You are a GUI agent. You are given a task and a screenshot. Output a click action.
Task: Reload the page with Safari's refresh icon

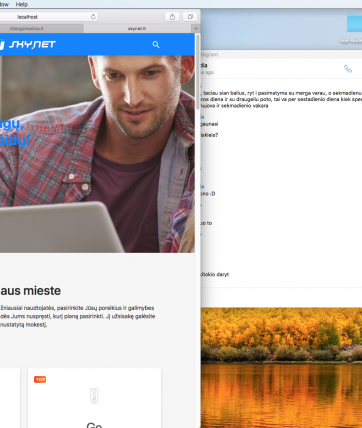tap(93, 17)
